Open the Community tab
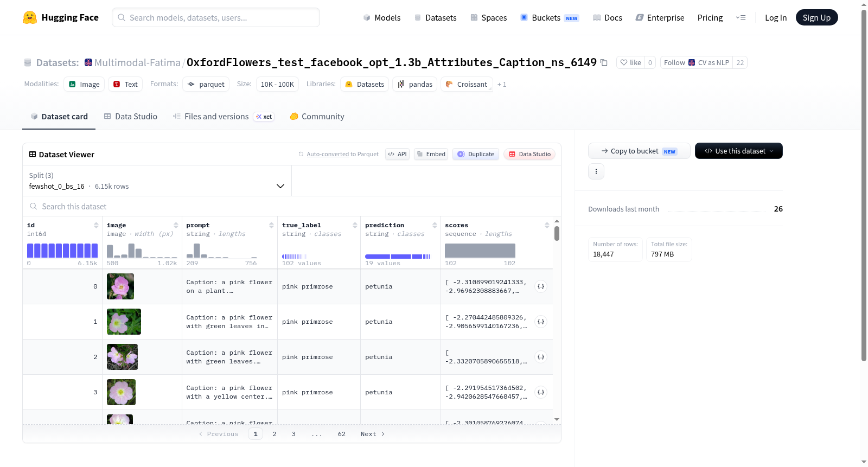The width and height of the screenshot is (868, 467). click(317, 117)
